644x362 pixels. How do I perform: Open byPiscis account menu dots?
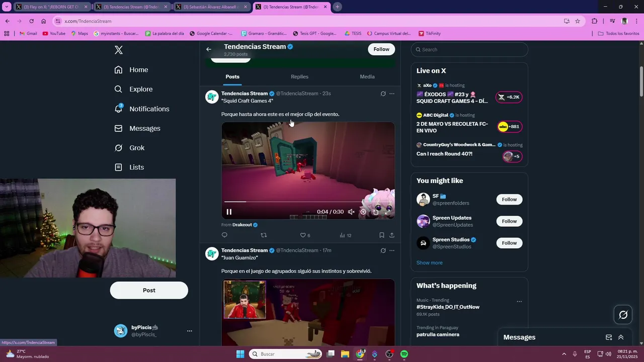pyautogui.click(x=190, y=331)
